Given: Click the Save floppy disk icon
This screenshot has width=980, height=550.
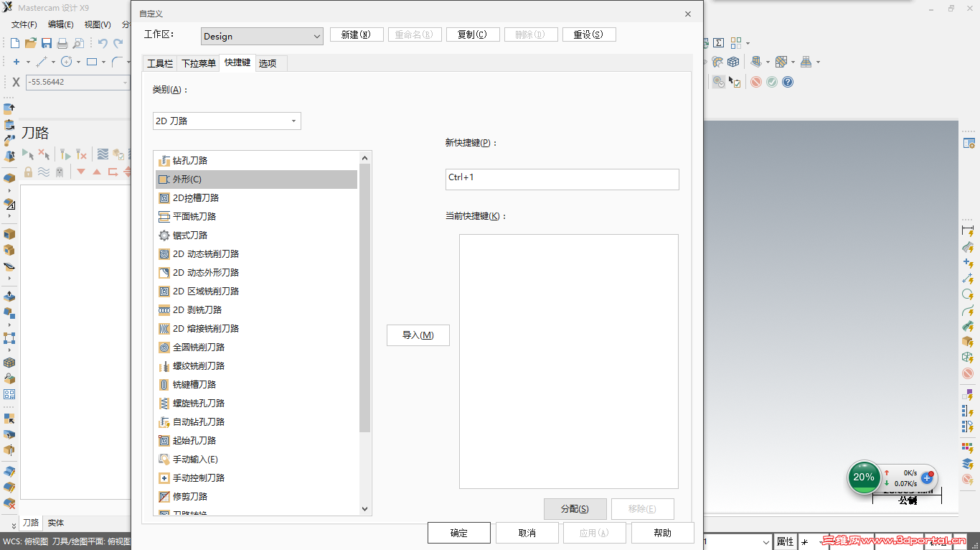Looking at the screenshot, I should (47, 43).
